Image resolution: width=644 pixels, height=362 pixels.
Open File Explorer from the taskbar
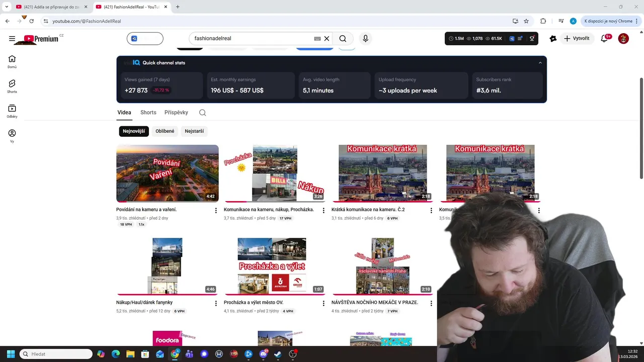click(130, 354)
